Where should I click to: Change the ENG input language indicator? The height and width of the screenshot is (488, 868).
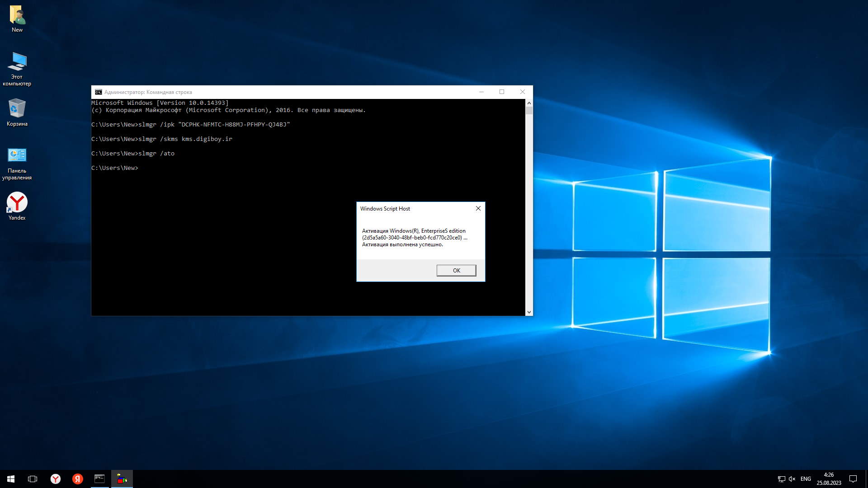[x=806, y=479]
